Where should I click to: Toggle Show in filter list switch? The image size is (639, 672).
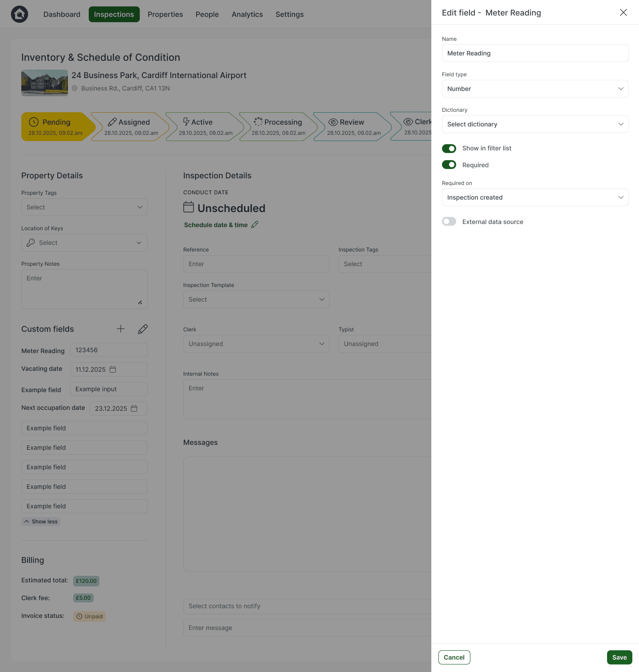449,148
